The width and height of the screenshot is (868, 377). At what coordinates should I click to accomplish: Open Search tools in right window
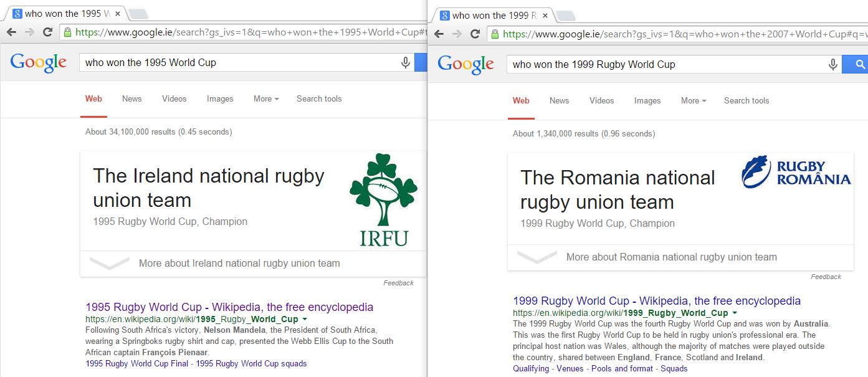(746, 100)
